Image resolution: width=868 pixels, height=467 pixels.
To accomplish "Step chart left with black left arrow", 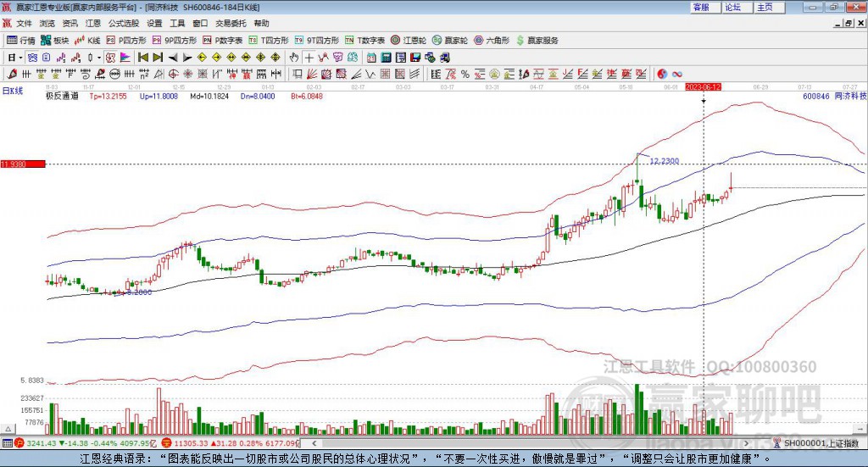I will (x=173, y=58).
